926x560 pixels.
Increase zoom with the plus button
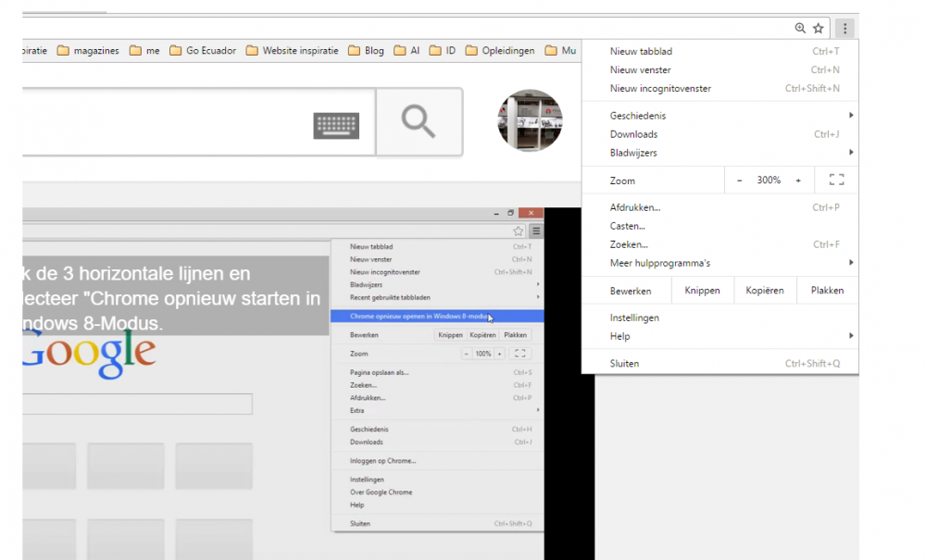point(798,180)
